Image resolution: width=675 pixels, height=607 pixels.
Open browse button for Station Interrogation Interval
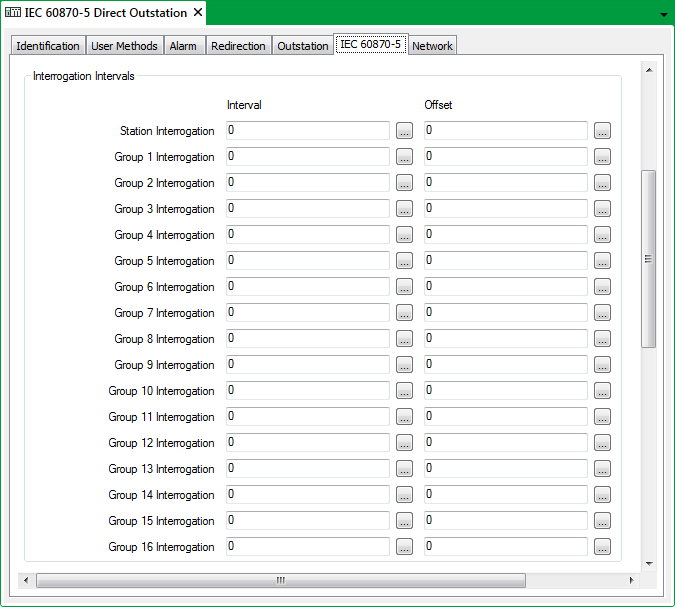click(404, 131)
